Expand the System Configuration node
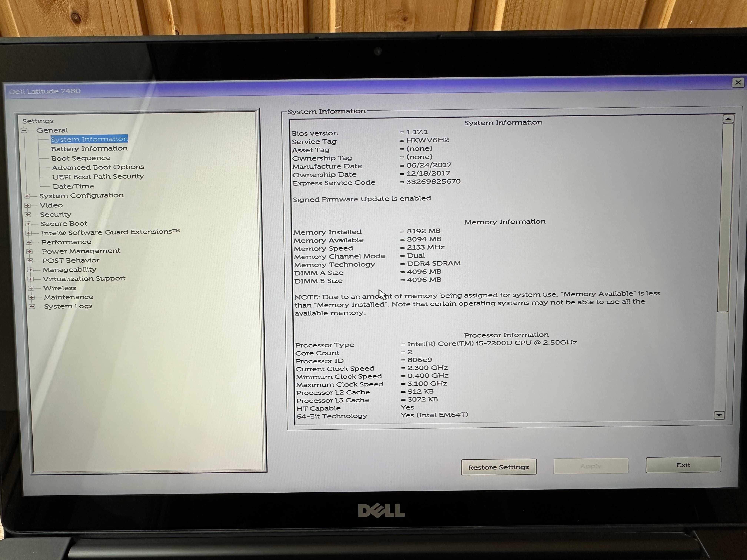747x560 pixels. (27, 196)
